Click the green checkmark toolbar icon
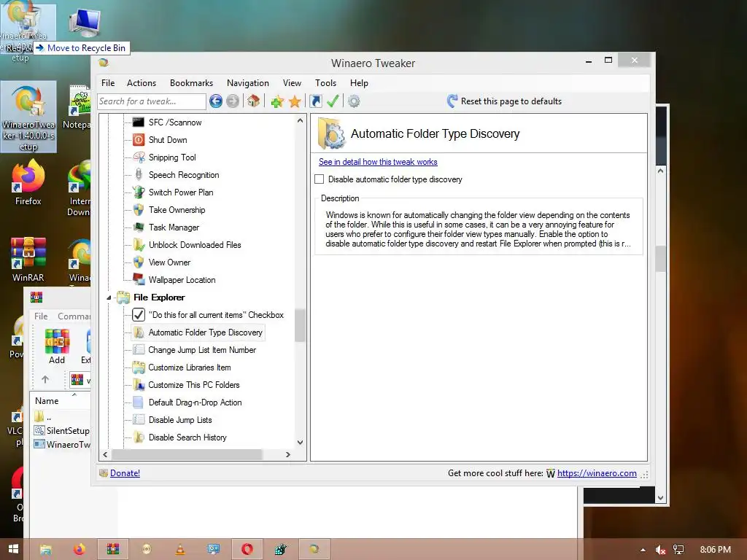The height and width of the screenshot is (560, 747). 333,101
